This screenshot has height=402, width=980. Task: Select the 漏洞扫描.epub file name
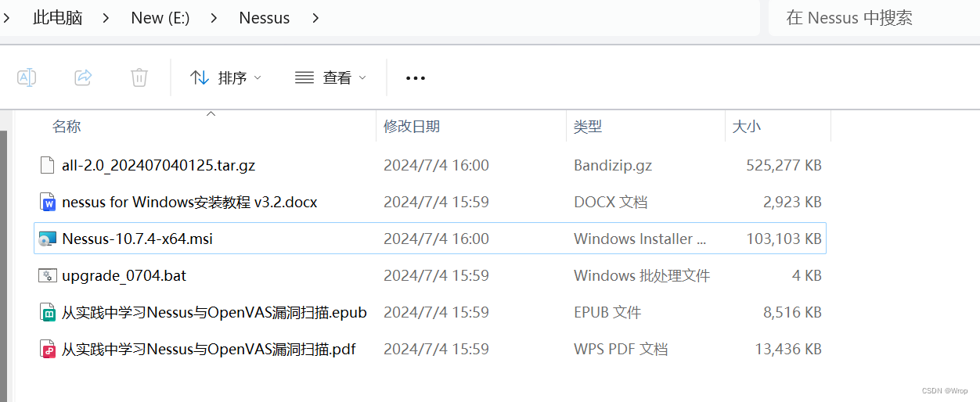tap(214, 312)
